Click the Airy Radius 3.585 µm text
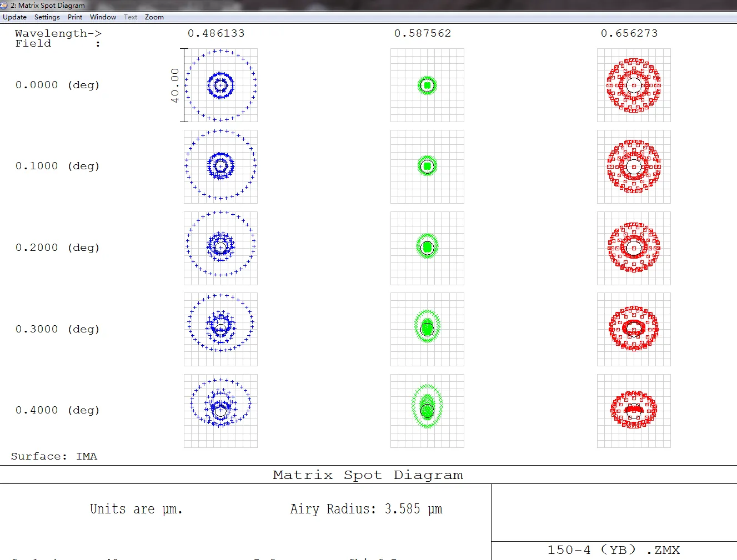Screen dimensions: 737x560 pyautogui.click(x=366, y=509)
